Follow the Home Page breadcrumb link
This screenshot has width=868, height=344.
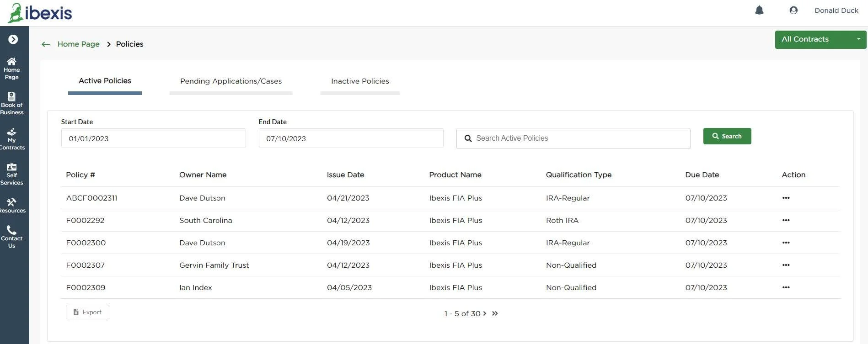[78, 44]
